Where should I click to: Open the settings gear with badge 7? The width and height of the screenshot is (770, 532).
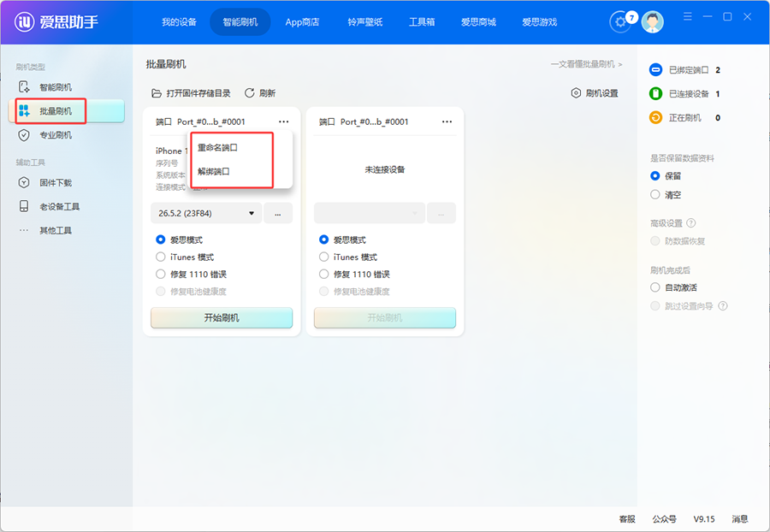pyautogui.click(x=620, y=22)
